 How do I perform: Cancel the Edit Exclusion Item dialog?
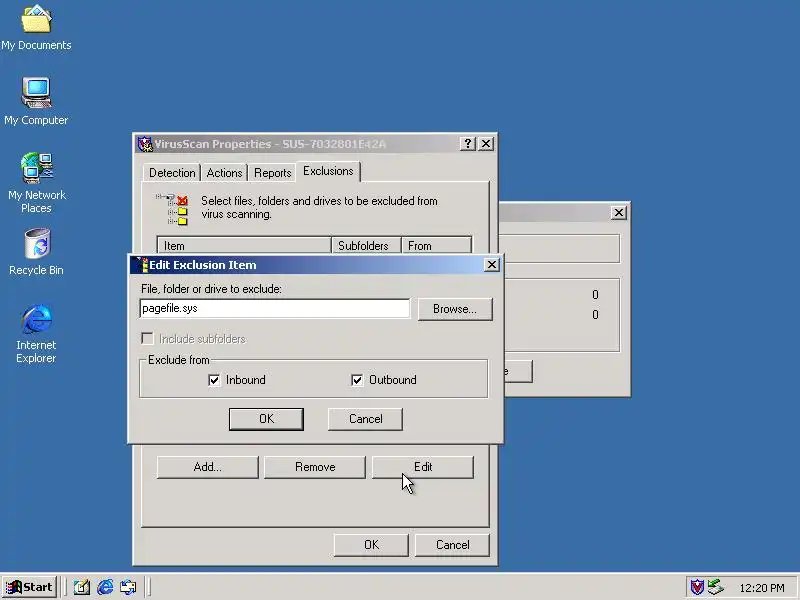(365, 419)
